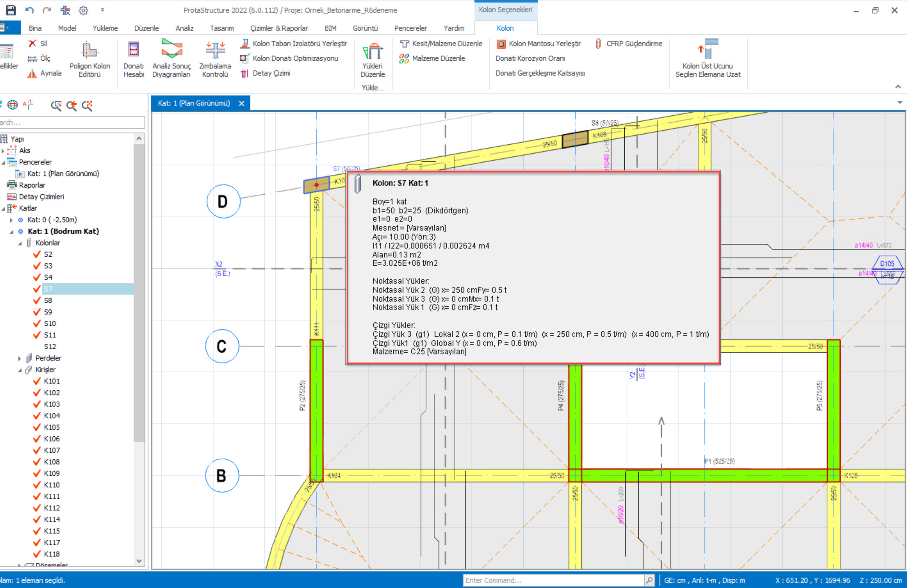907x588 pixels.
Task: Collapse Kat: 1 (Bodrum Kat) node
Action: pos(11,231)
